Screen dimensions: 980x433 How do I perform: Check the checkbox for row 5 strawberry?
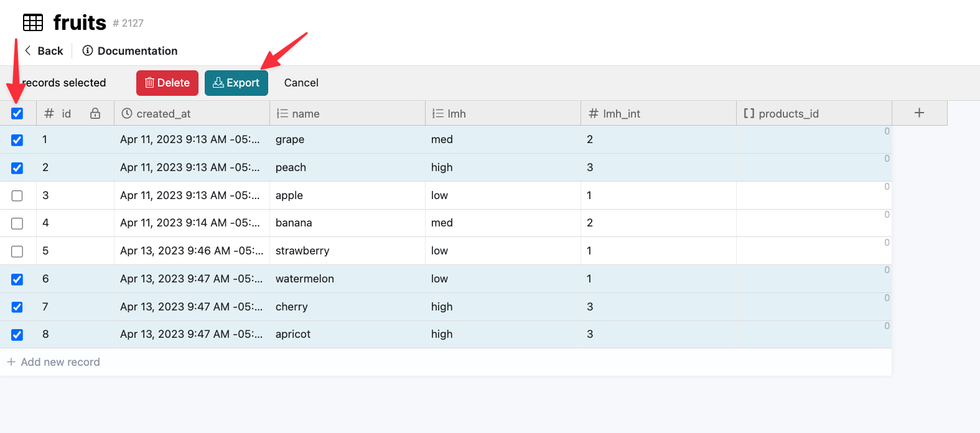tap(17, 251)
